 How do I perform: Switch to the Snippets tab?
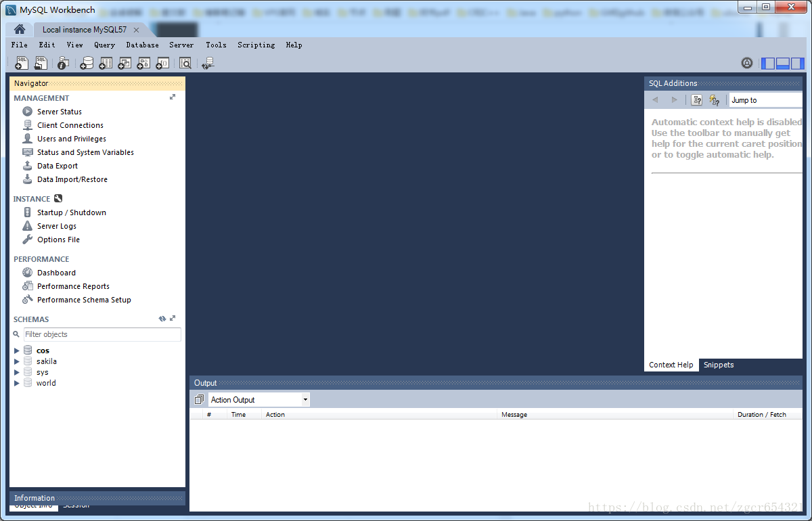pyautogui.click(x=719, y=365)
